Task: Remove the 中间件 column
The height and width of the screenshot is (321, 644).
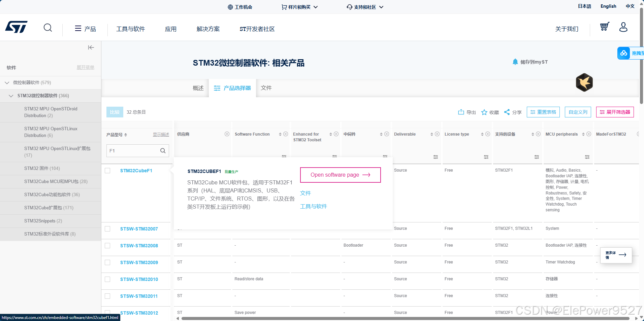Action: tap(387, 134)
